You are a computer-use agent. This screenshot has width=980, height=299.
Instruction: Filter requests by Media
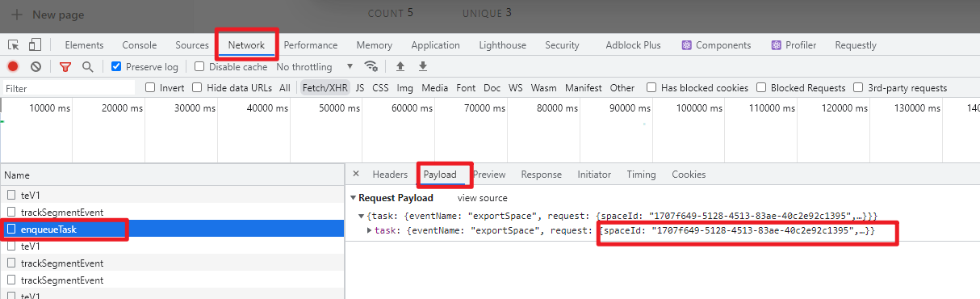pos(434,88)
